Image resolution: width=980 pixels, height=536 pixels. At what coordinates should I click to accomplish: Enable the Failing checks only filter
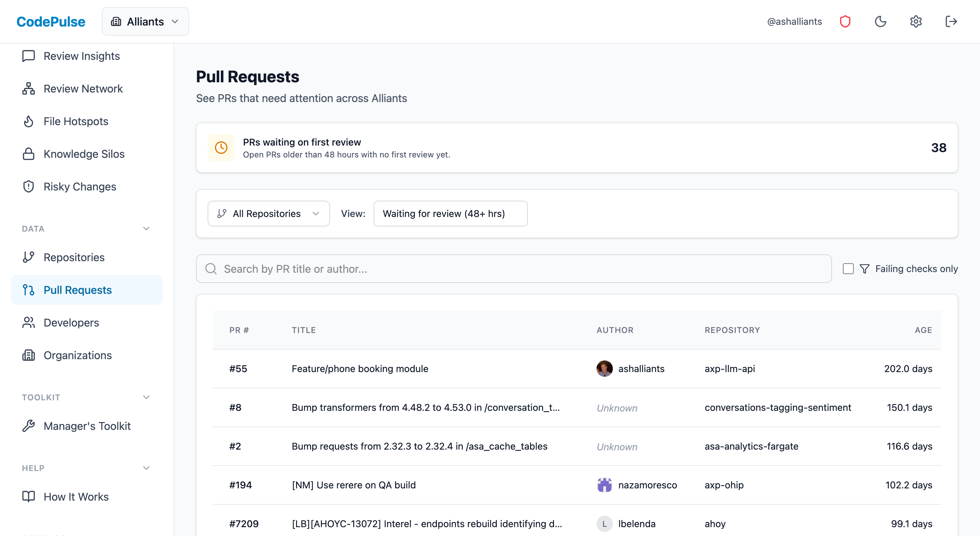tap(848, 269)
